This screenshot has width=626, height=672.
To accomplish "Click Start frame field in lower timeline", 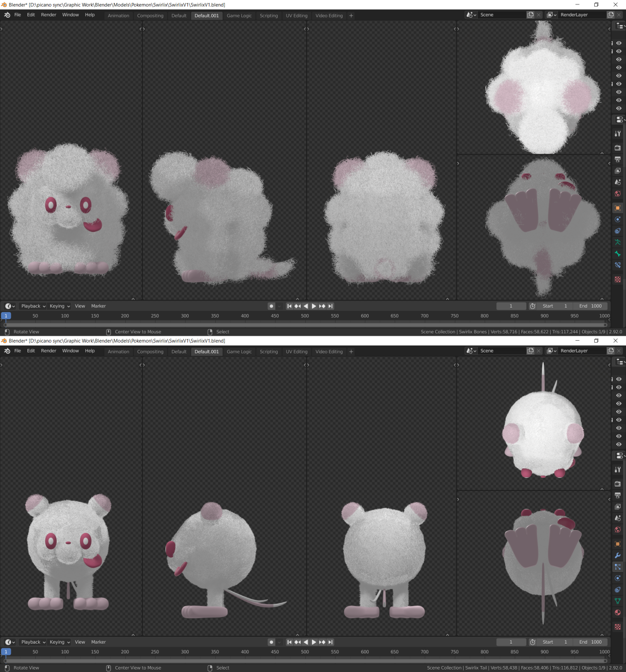I will [x=555, y=642].
